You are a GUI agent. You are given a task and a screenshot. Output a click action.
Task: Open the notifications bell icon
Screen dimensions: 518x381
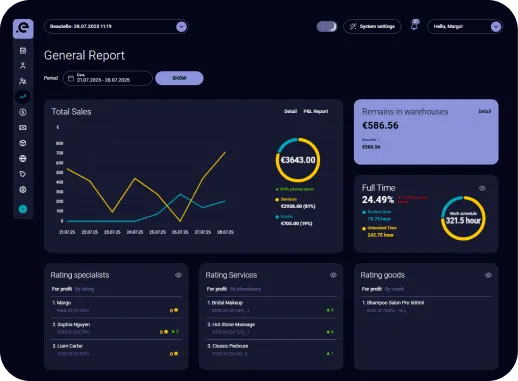click(415, 25)
